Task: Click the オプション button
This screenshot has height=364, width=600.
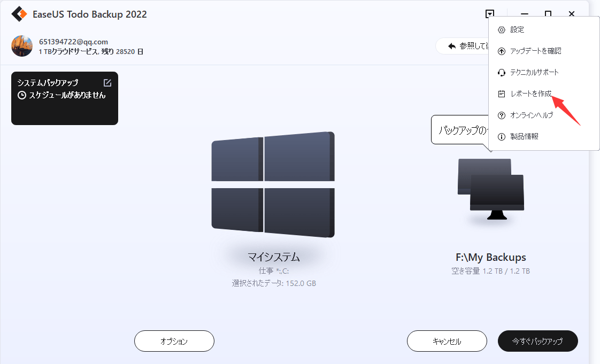Action: point(174,341)
